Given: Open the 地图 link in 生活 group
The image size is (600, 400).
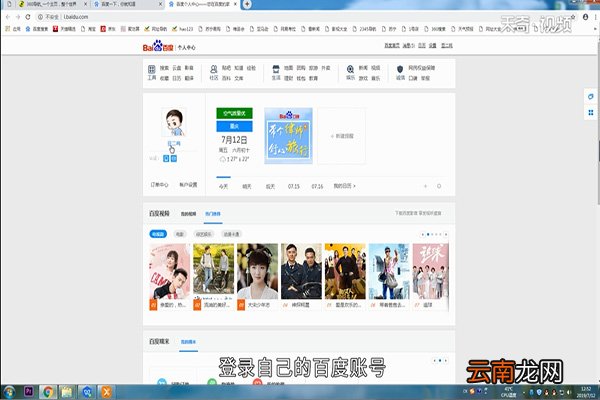Looking at the screenshot, I should (x=288, y=68).
